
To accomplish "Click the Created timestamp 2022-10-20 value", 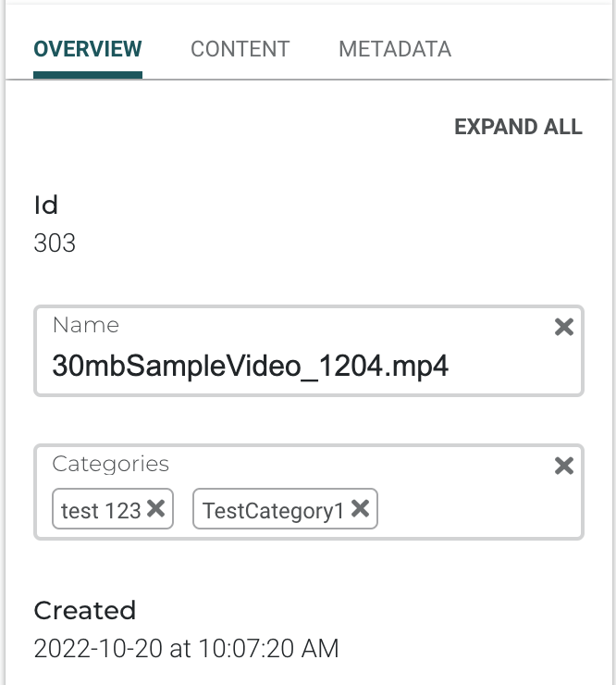I will [186, 649].
